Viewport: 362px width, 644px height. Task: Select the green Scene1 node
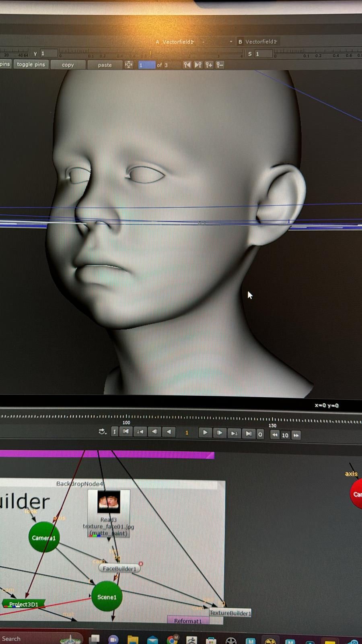[x=107, y=597]
